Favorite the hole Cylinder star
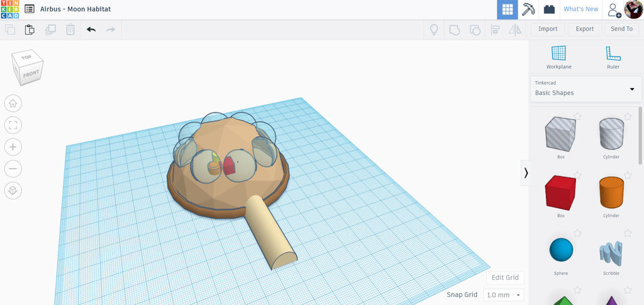The image size is (644, 305). click(x=628, y=116)
